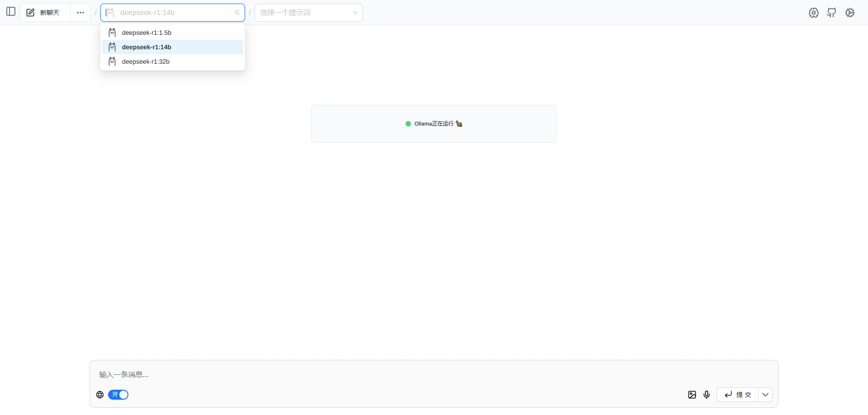
Task: Select the deepseek-r1:32b model
Action: [173, 61]
